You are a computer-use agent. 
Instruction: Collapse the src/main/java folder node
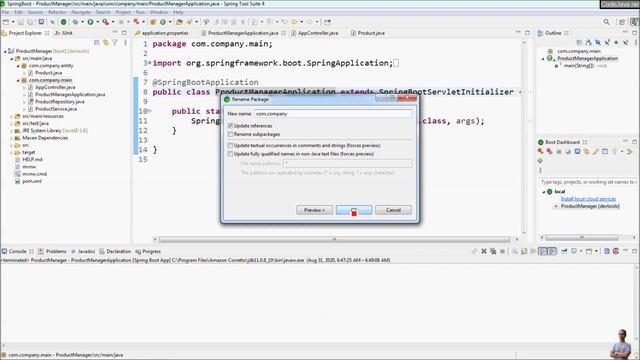[11, 59]
